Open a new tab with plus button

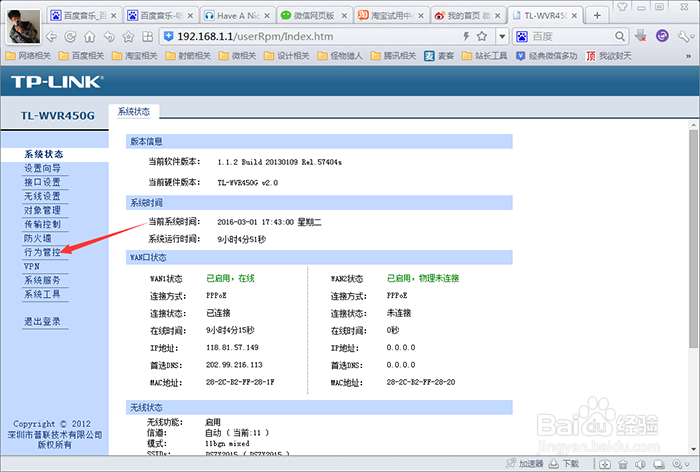[597, 16]
